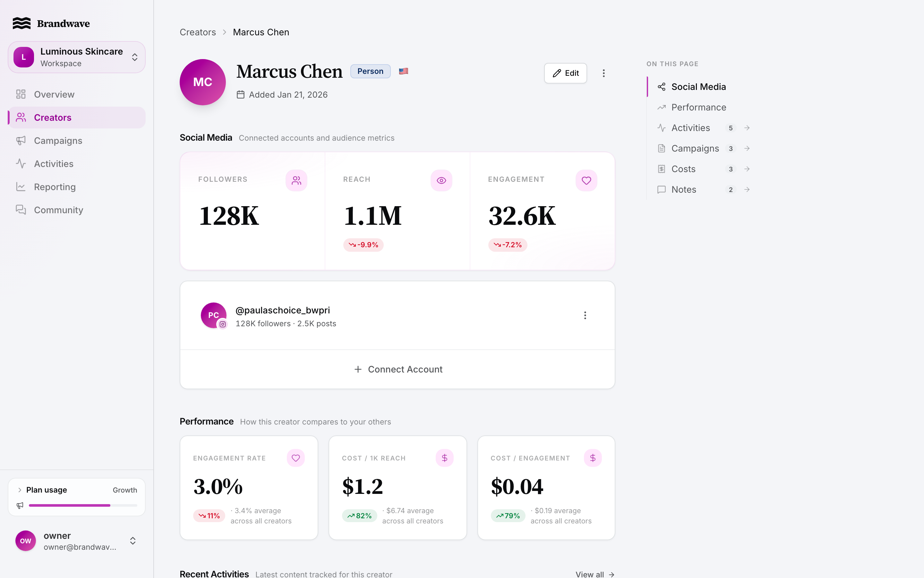Image resolution: width=924 pixels, height=578 pixels.
Task: Open Campaigns in the sidebar
Action: pyautogui.click(x=76, y=141)
